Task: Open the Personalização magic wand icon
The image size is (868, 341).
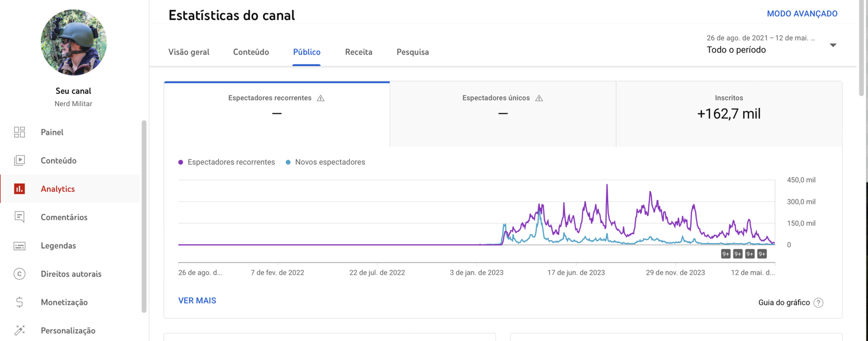Action: pyautogui.click(x=20, y=330)
